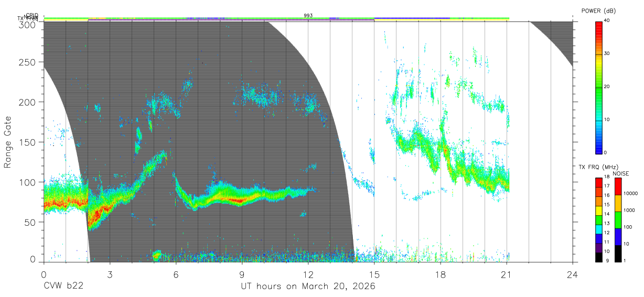The height and width of the screenshot is (297, 644).
Task: Click the green NOISE segment between 100 and 1000
Action: (618, 220)
